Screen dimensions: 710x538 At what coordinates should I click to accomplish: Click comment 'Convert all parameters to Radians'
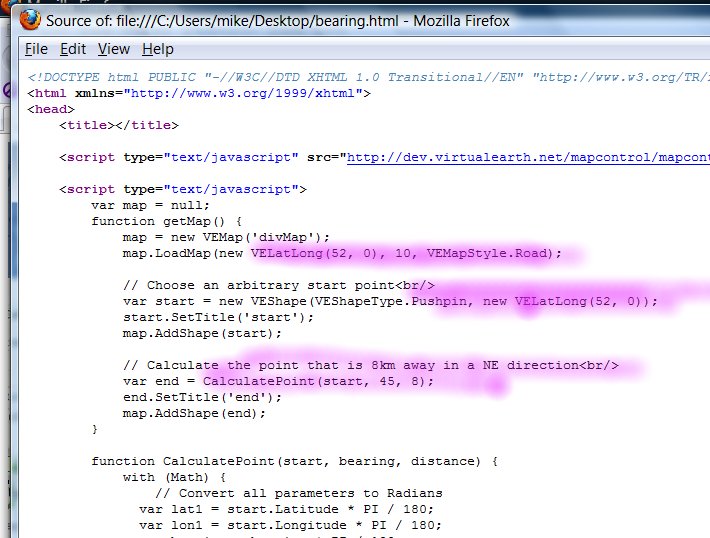point(298,493)
